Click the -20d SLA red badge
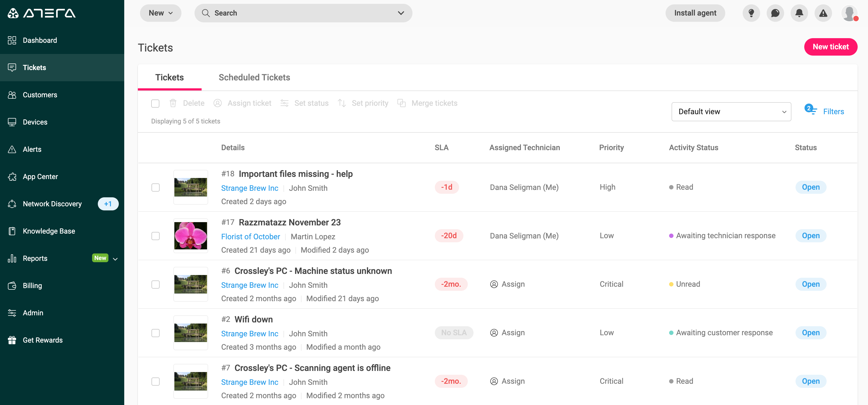Viewport: 868px width, 405px height. (x=449, y=236)
